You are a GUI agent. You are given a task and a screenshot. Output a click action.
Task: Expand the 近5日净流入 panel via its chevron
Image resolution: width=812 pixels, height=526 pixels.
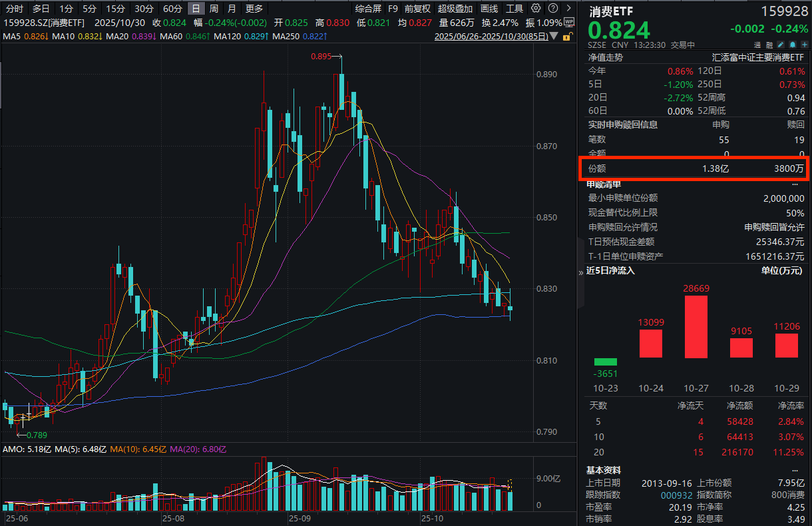pyautogui.click(x=581, y=272)
